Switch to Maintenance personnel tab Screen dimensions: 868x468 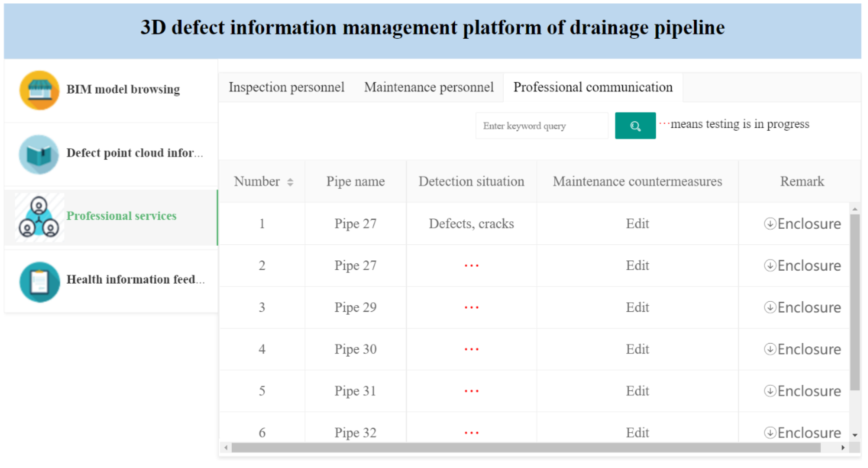tap(429, 87)
